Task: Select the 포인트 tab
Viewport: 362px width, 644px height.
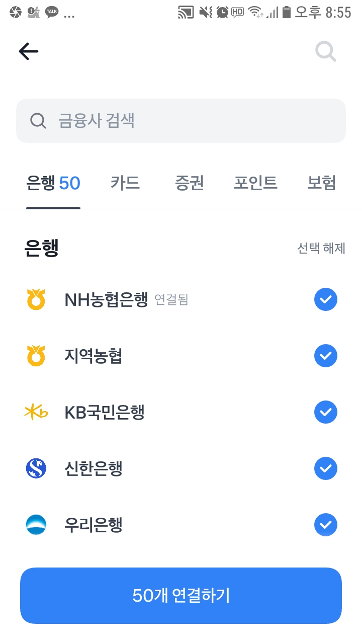Action: click(x=255, y=183)
